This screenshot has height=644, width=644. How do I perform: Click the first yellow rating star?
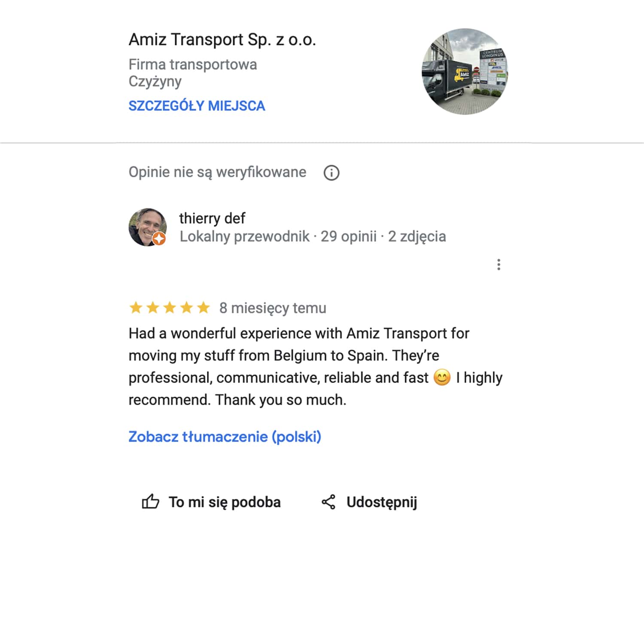pyautogui.click(x=136, y=307)
